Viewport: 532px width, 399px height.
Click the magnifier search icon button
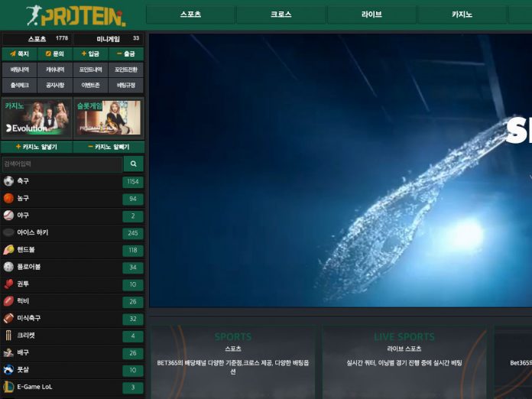(133, 164)
